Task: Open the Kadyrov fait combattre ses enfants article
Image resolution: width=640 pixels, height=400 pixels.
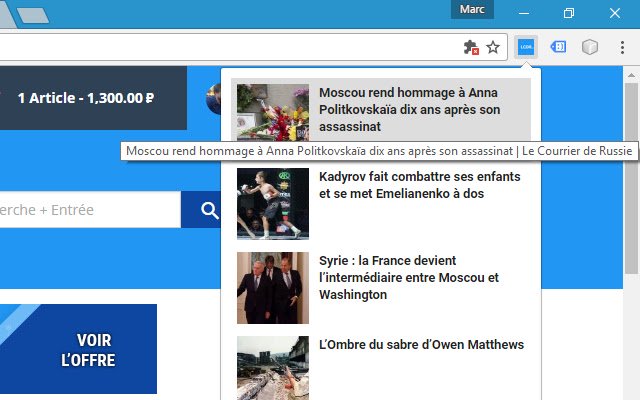Action: [420, 185]
